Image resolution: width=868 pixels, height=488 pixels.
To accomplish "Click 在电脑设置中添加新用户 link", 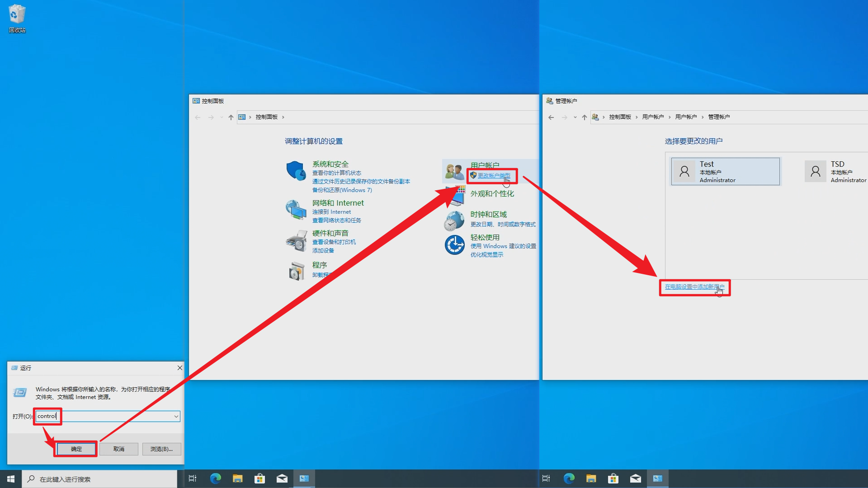I will click(x=695, y=287).
